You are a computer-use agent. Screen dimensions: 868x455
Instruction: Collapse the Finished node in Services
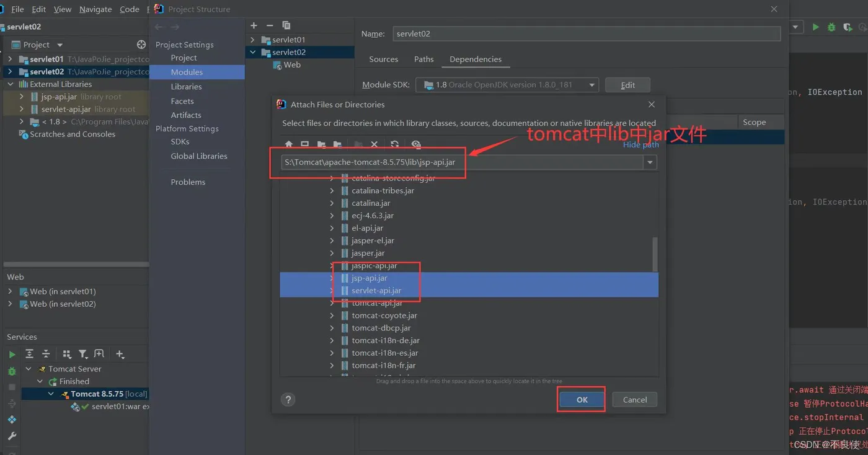(40, 381)
